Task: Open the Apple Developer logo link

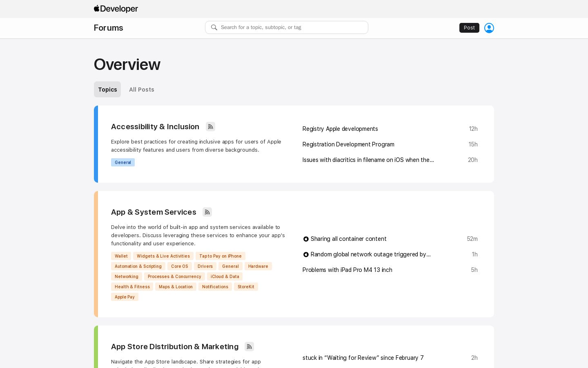Action: pyautogui.click(x=116, y=9)
